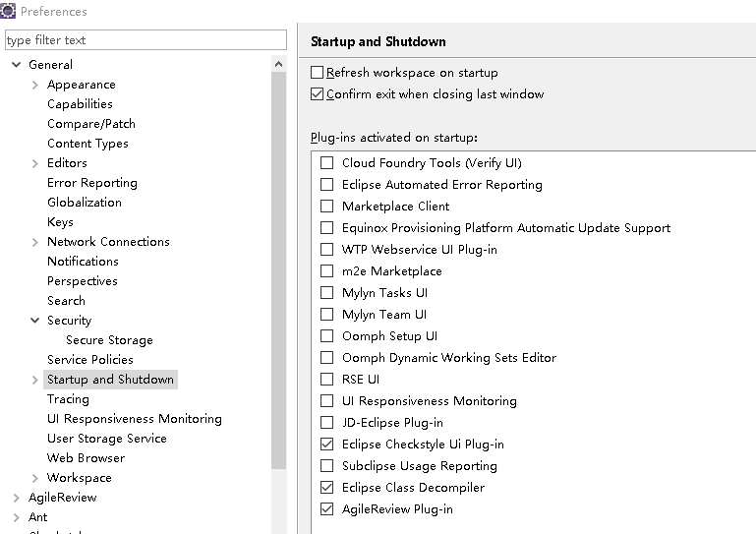
Task: Open Content Types page
Action: (87, 144)
